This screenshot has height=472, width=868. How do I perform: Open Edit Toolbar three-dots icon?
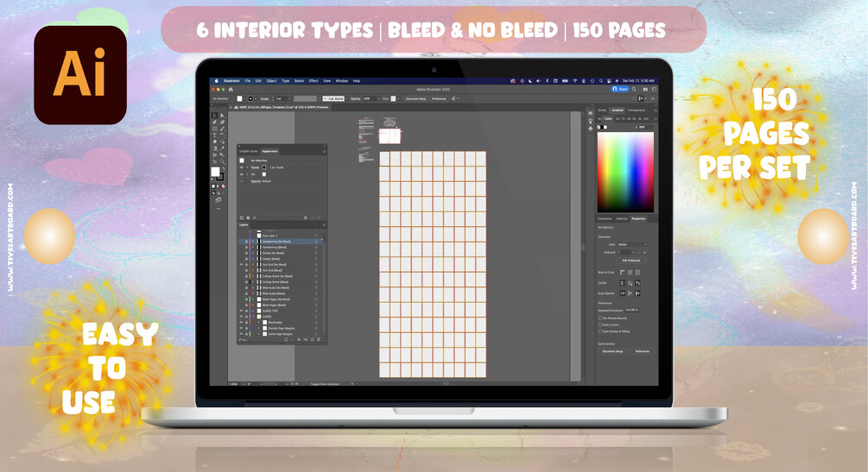[219, 209]
